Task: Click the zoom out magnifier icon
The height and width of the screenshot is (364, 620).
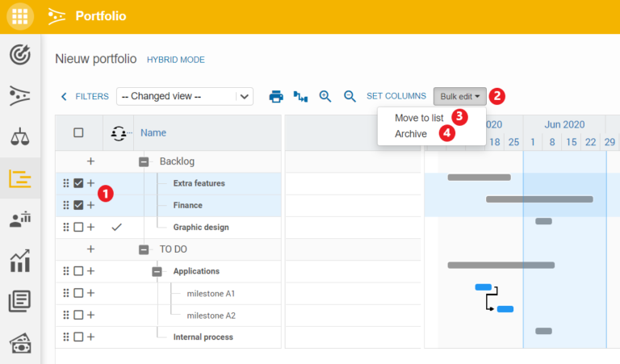Action: click(x=350, y=96)
